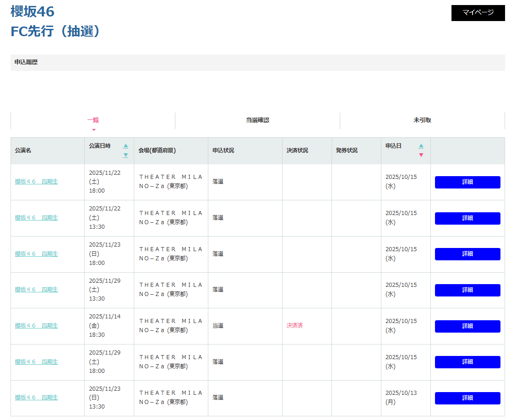Open 詳細 for the 11/23 13:30 performance
Image resolution: width=511 pixels, height=420 pixels.
click(467, 398)
